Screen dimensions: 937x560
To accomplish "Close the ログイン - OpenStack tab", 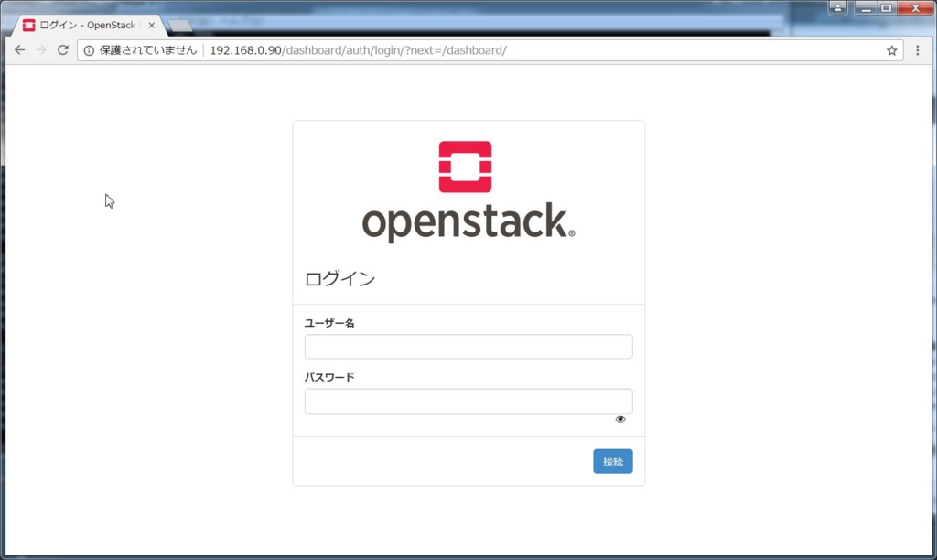I will (x=152, y=25).
